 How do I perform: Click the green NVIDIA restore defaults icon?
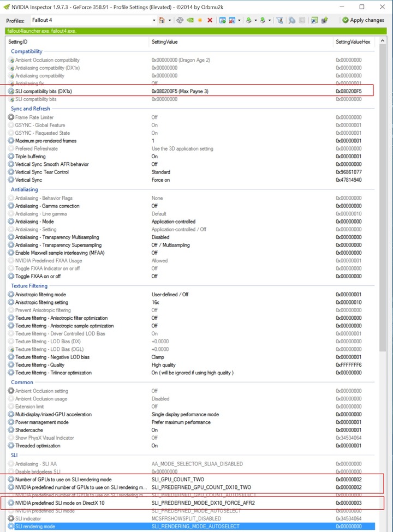[x=190, y=20]
